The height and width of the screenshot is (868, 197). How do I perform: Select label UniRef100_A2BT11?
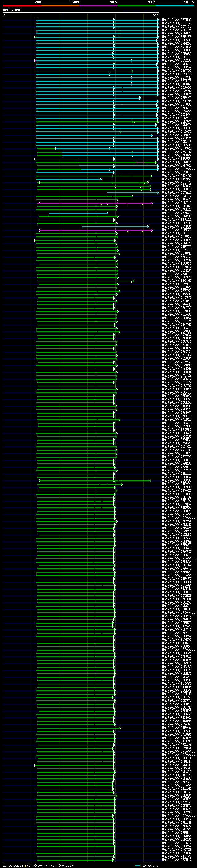pyautogui.click(x=177, y=233)
